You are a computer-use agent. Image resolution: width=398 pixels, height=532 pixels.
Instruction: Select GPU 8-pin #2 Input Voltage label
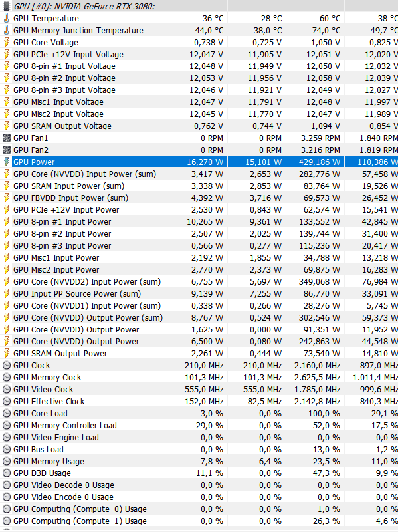64,78
